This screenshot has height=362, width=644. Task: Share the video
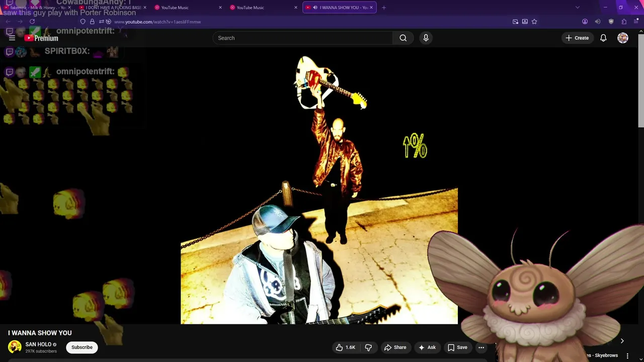tap(395, 347)
